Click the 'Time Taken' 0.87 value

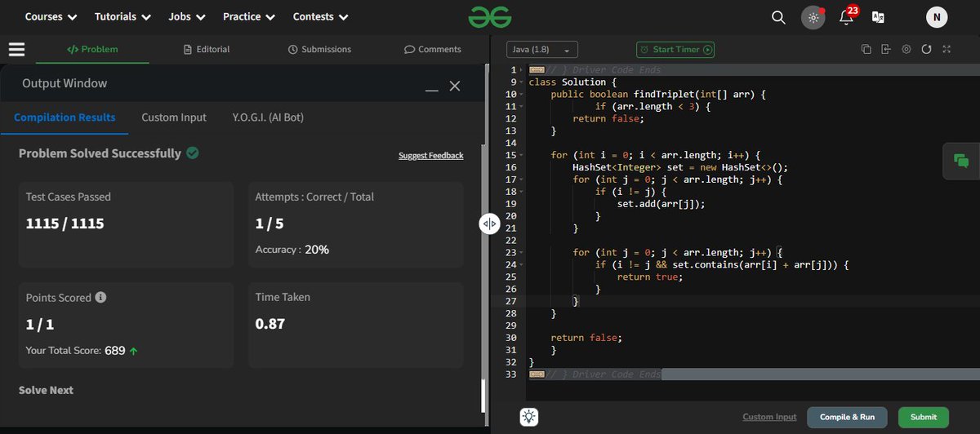[270, 323]
